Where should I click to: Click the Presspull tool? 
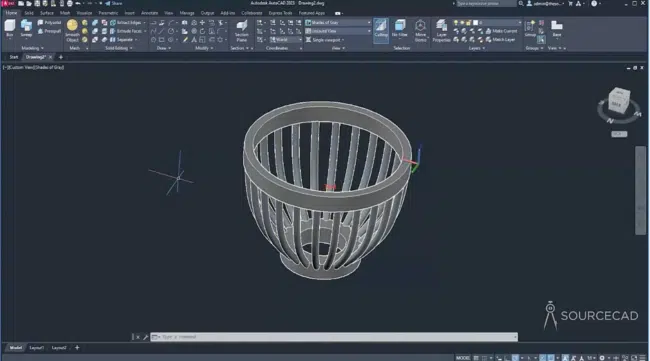[x=49, y=31]
